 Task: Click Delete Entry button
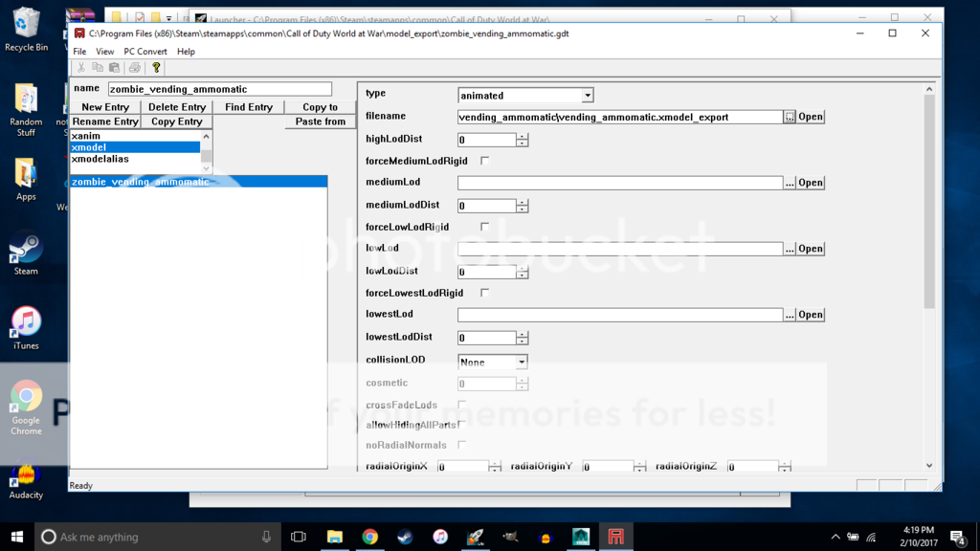pyautogui.click(x=177, y=107)
